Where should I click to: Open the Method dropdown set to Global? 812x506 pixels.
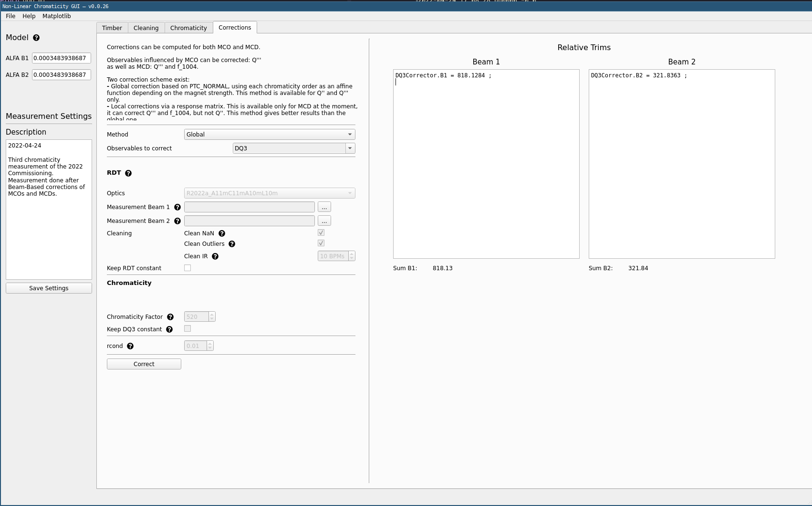(270, 135)
